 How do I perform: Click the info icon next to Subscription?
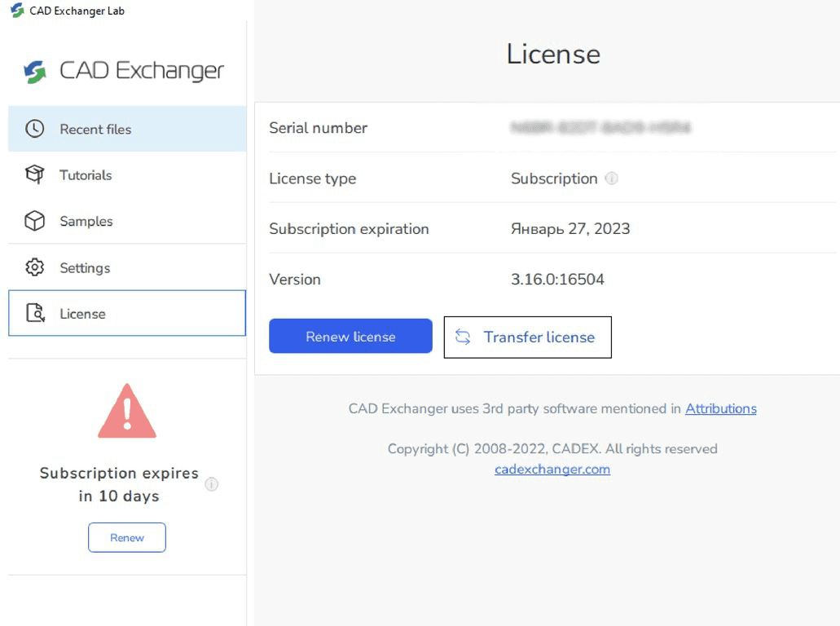(x=611, y=179)
